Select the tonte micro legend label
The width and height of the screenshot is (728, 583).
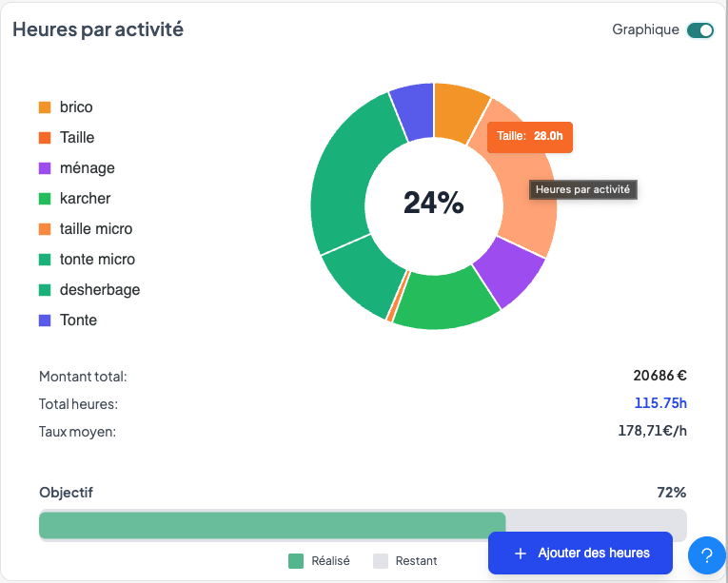point(97,260)
